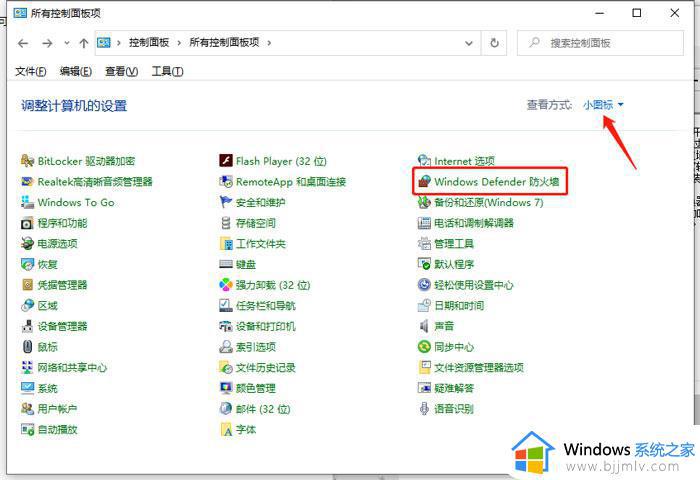Click the 设备管理器 icon

pyautogui.click(x=27, y=326)
